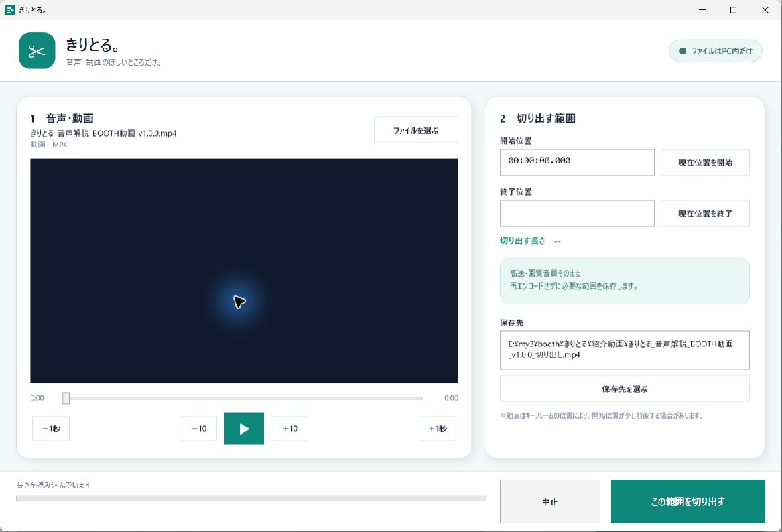Click この範囲を切り出す export button
Screen dimensions: 782x532
[688, 502]
